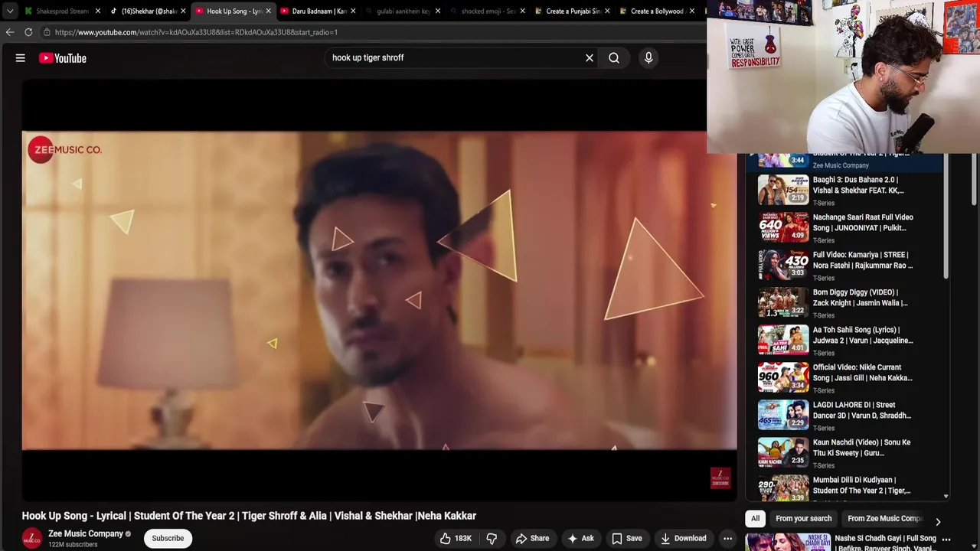Click the search magnifier button
The width and height of the screenshot is (980, 551).
[614, 58]
